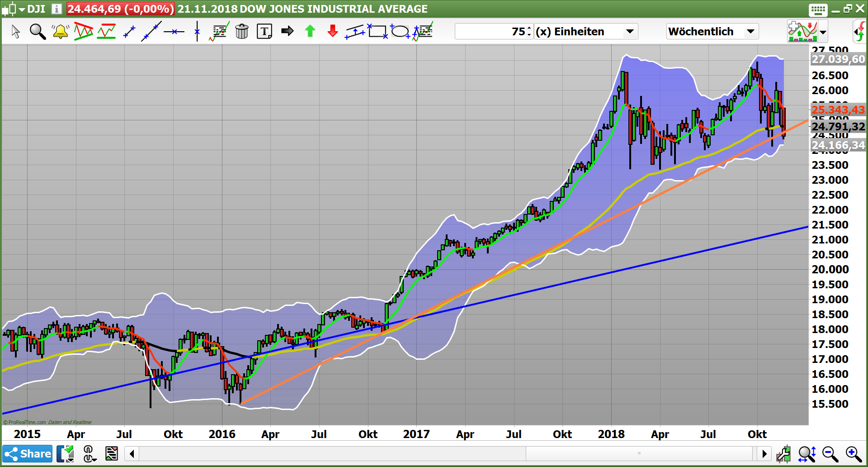This screenshot has height=467, width=868.
Task: Draw a rectangle shape on chart
Action: (377, 31)
